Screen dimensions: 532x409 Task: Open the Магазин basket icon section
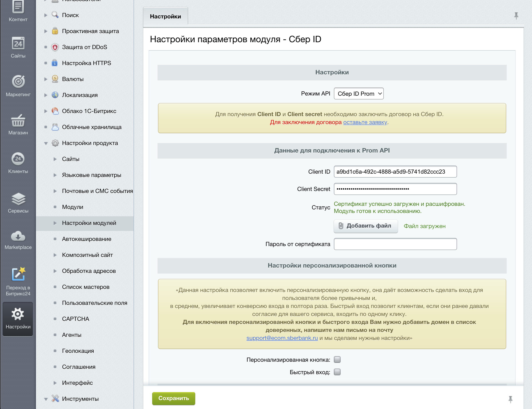pyautogui.click(x=18, y=121)
